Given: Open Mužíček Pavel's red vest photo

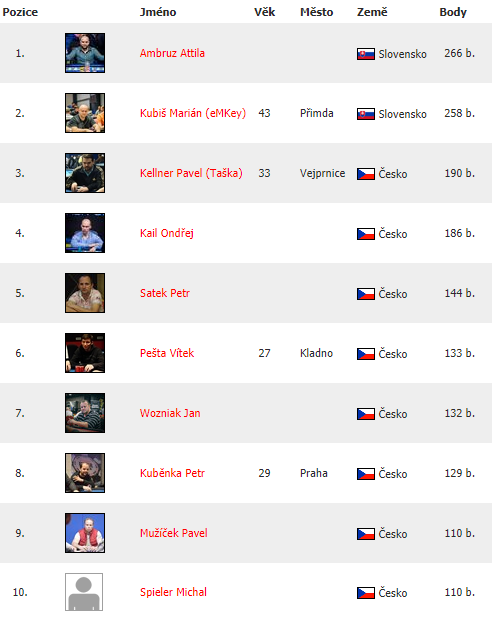Looking at the screenshot, I should pyautogui.click(x=85, y=533).
